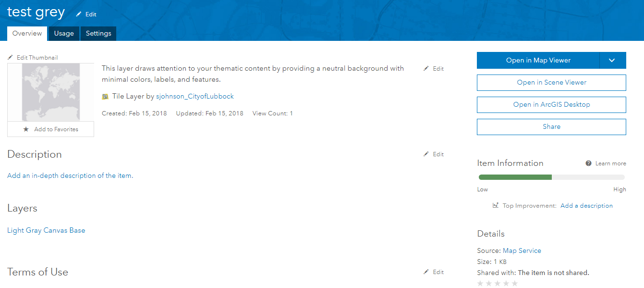Open the item in Scene Viewer
Screen dimensions: 644x288
click(x=551, y=83)
